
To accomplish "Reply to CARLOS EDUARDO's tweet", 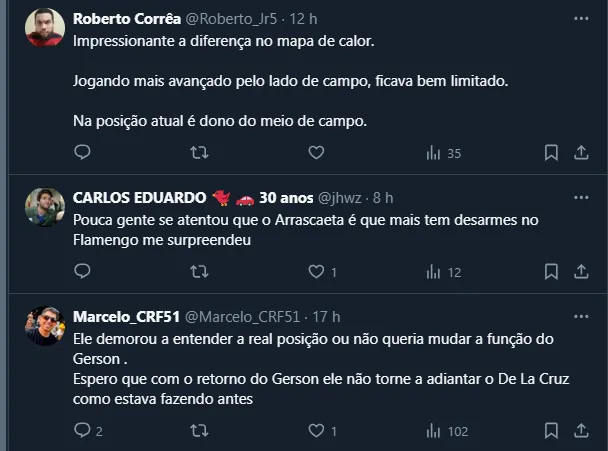I will (83, 271).
